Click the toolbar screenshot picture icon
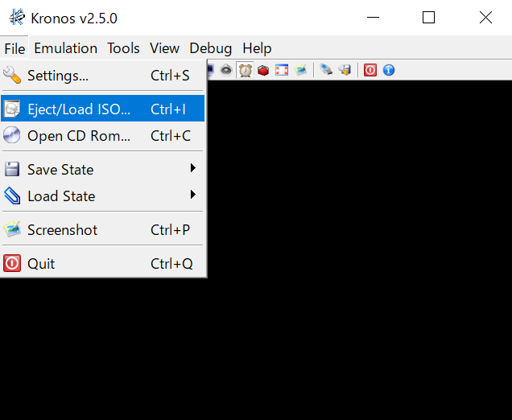512x420 pixels. [x=300, y=70]
